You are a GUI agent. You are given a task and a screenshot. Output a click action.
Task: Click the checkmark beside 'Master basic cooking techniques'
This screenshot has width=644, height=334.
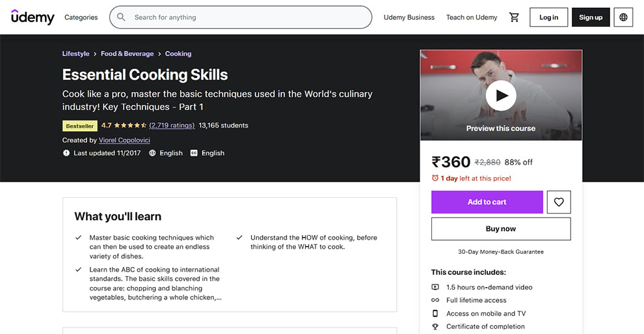pos(79,238)
